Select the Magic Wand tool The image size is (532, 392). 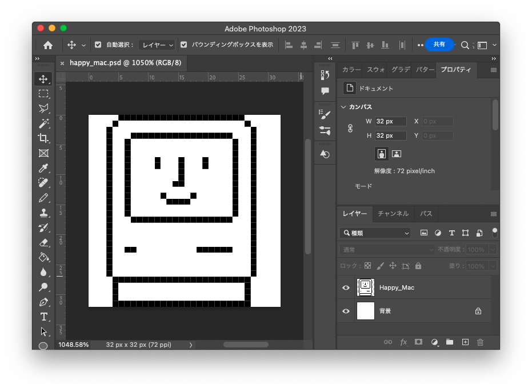pyautogui.click(x=43, y=123)
